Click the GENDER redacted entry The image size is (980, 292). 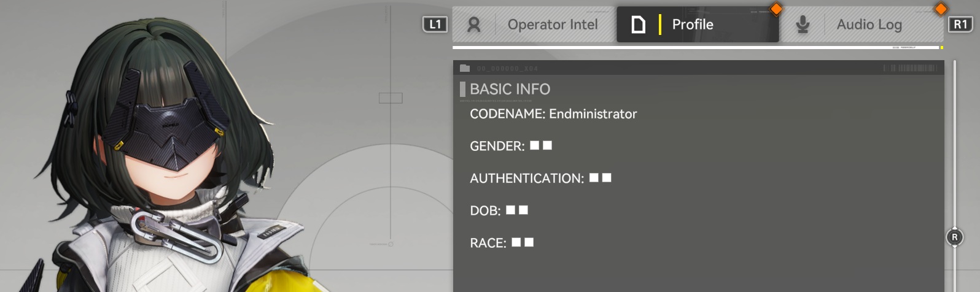click(x=511, y=146)
